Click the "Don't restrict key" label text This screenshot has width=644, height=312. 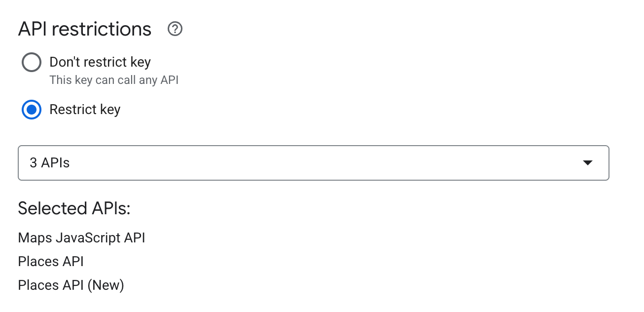[100, 62]
